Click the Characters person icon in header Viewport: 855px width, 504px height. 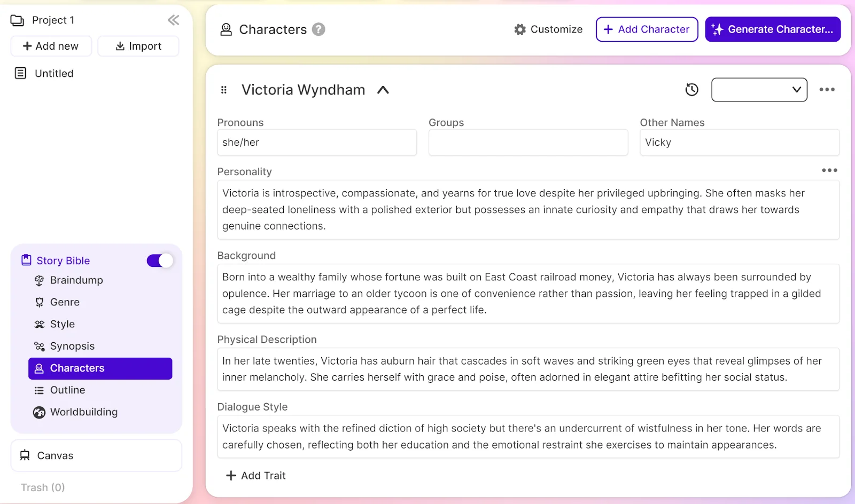coord(227,29)
